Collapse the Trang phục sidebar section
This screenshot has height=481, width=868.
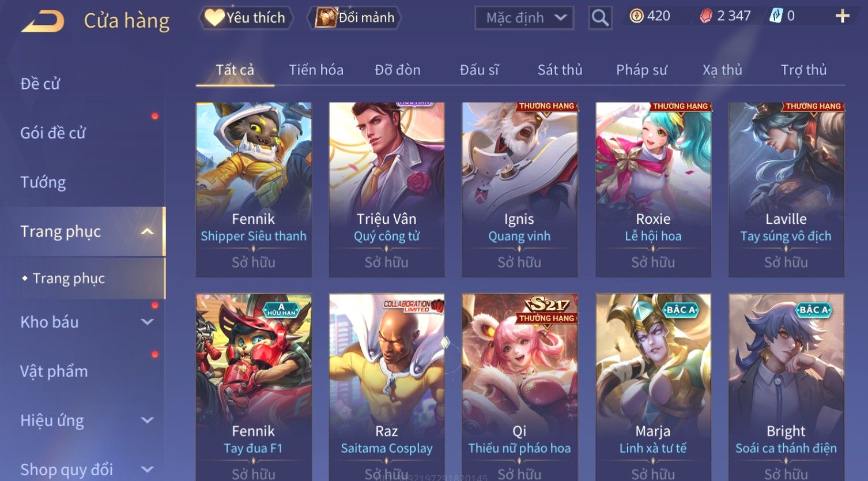coord(148,231)
